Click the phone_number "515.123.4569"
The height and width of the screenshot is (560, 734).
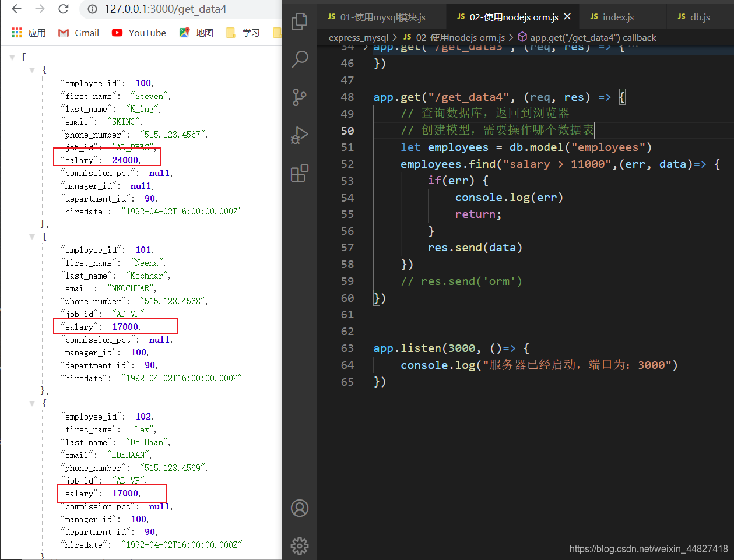(173, 468)
